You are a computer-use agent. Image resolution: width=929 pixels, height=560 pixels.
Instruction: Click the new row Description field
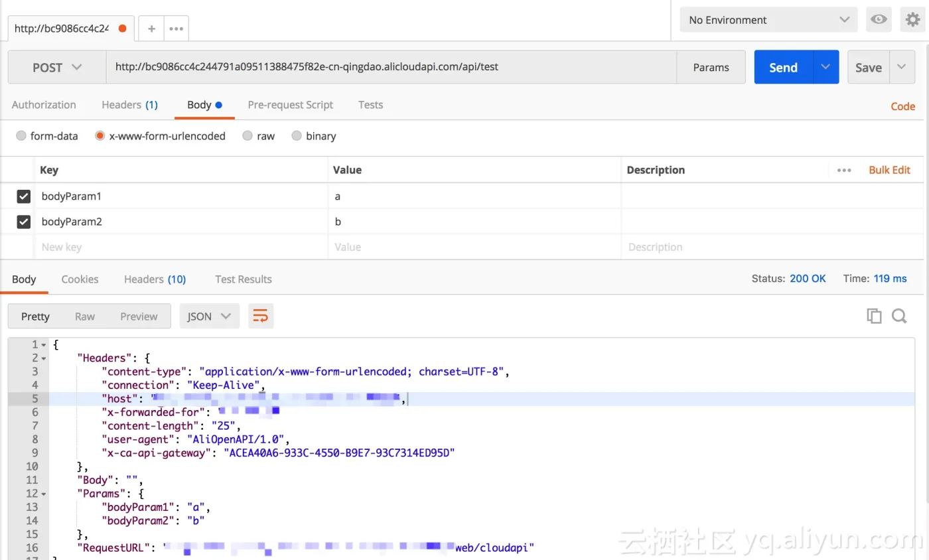point(772,247)
